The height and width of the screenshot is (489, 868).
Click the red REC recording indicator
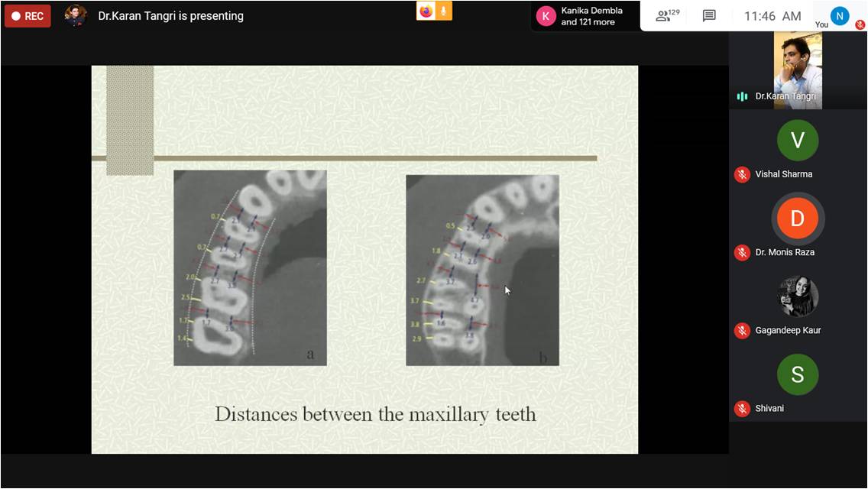point(28,16)
